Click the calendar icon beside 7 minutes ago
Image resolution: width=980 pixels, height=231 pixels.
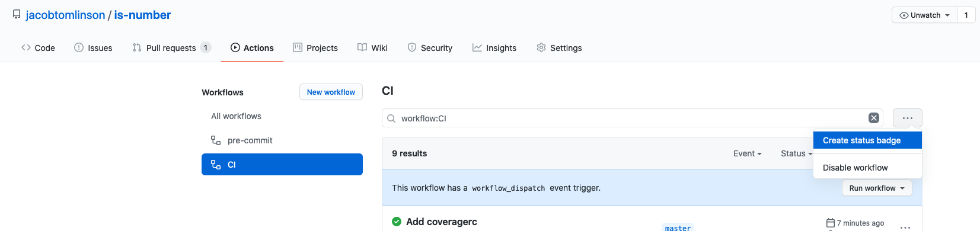coord(831,223)
